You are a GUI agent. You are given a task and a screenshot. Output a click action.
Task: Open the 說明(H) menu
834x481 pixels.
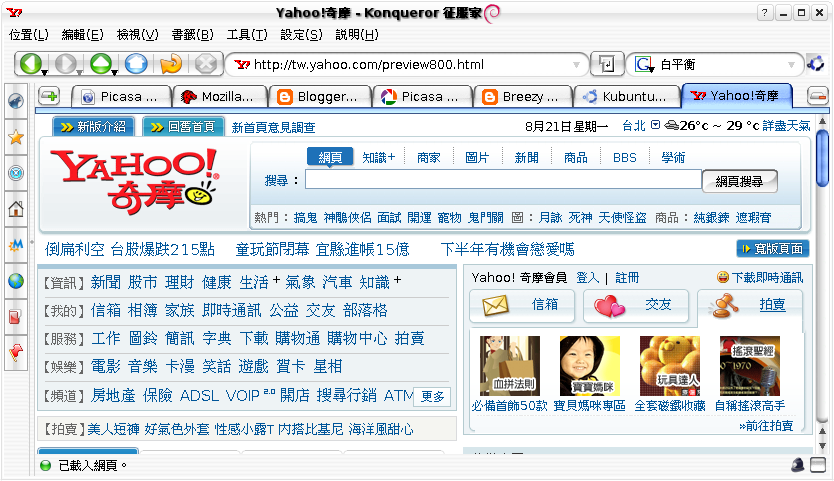click(357, 35)
